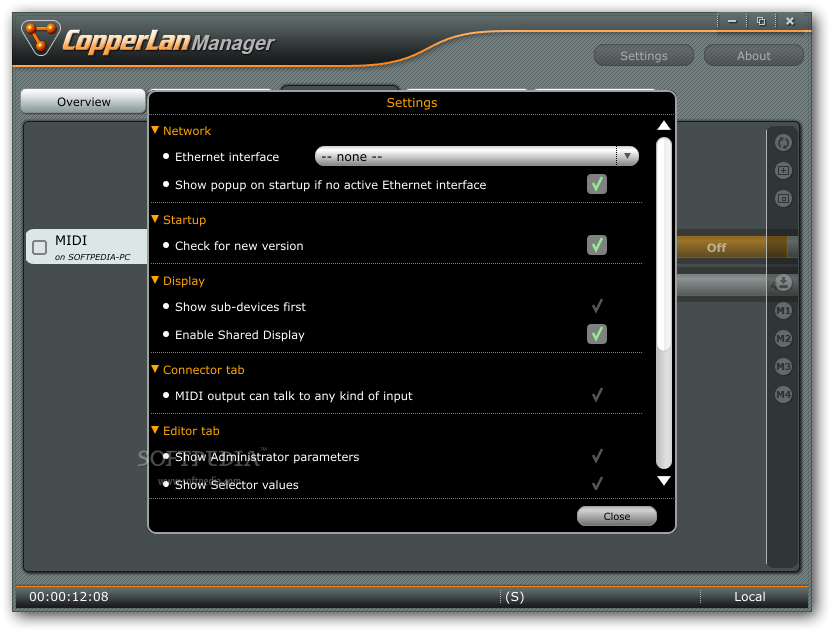Close the Settings dialog

[x=617, y=516]
